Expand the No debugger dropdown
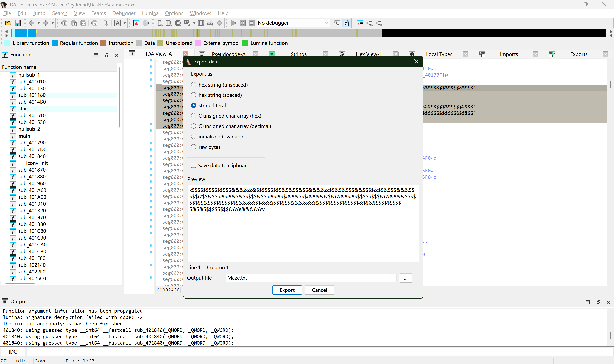614x364 pixels. [x=326, y=23]
